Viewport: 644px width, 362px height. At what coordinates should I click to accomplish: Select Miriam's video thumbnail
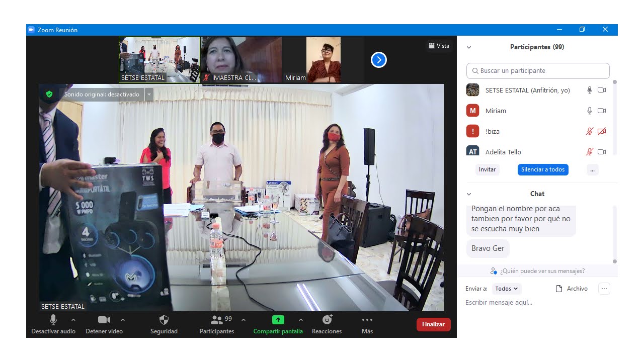pos(323,60)
